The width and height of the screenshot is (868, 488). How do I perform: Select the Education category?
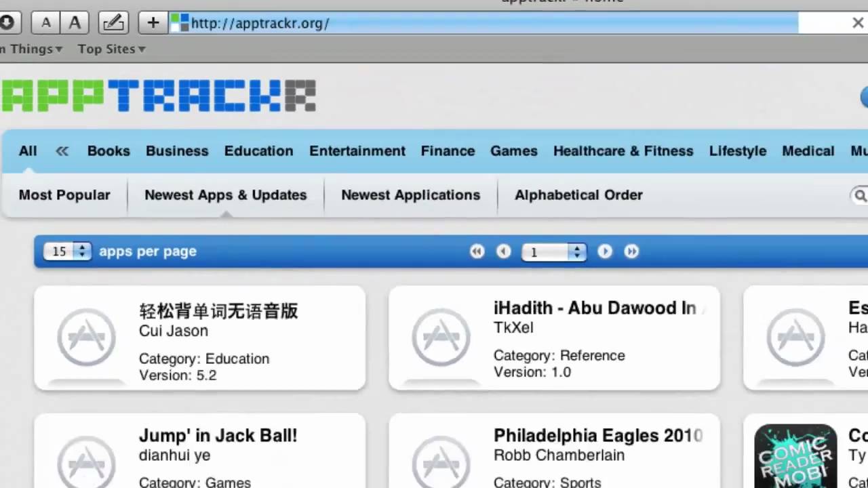click(x=259, y=151)
